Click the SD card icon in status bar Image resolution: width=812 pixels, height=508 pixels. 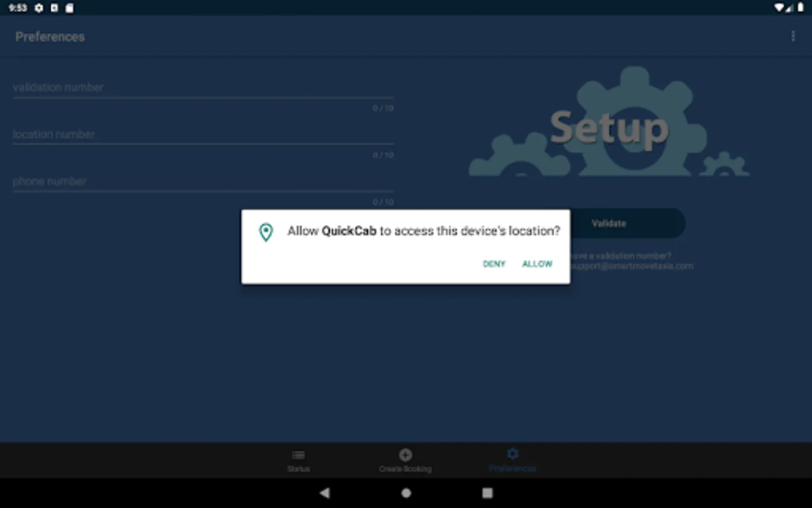pyautogui.click(x=69, y=8)
